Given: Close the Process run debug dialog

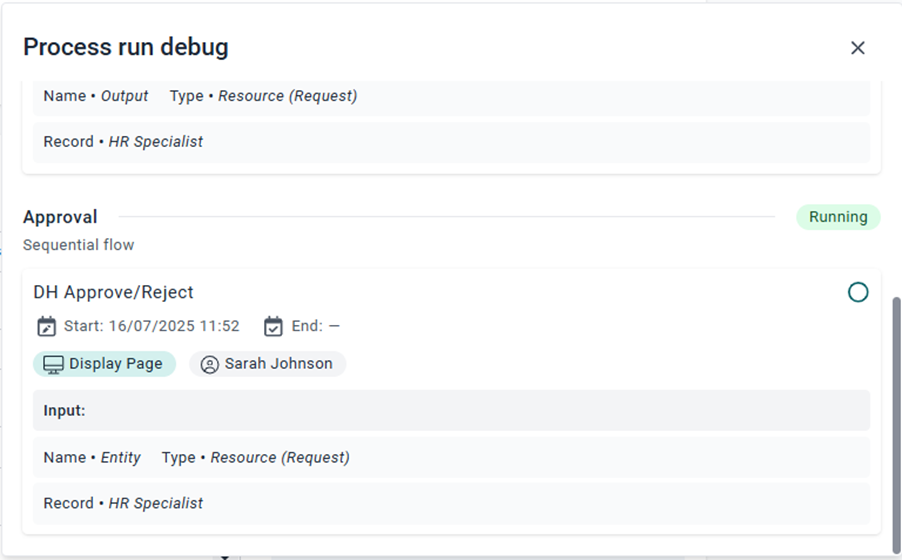Looking at the screenshot, I should pos(857,48).
